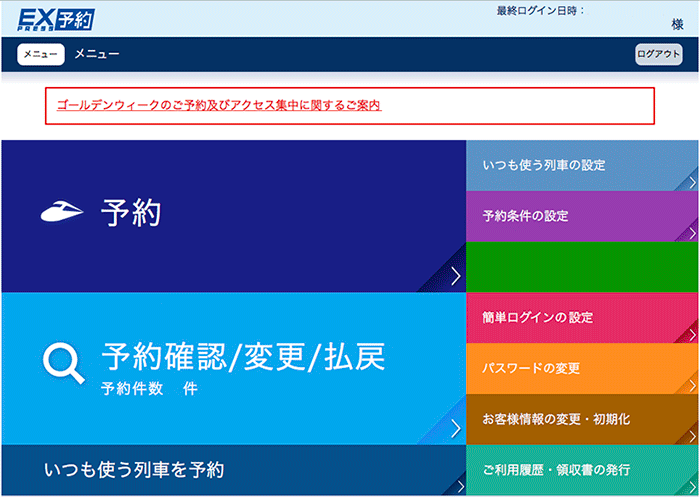Click the メニュー page title text
The width and height of the screenshot is (700, 497).
click(97, 54)
